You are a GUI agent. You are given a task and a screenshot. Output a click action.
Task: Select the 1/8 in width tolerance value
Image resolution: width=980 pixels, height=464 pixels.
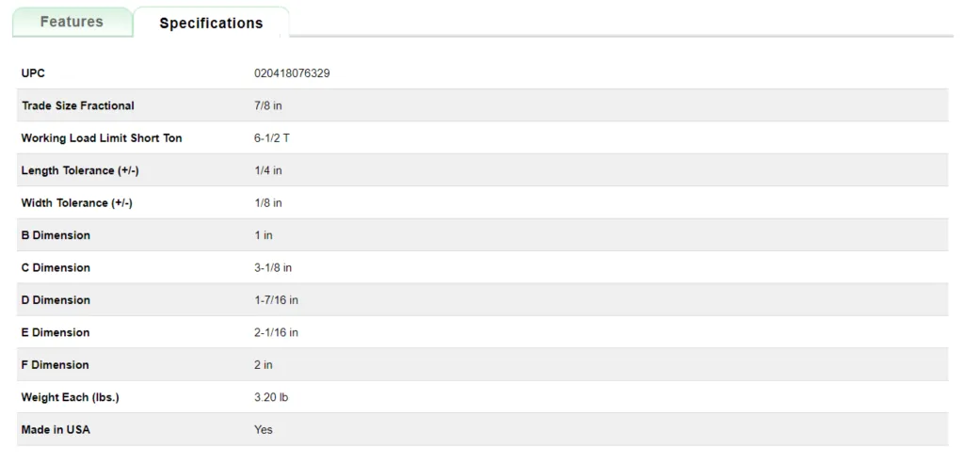click(x=268, y=203)
